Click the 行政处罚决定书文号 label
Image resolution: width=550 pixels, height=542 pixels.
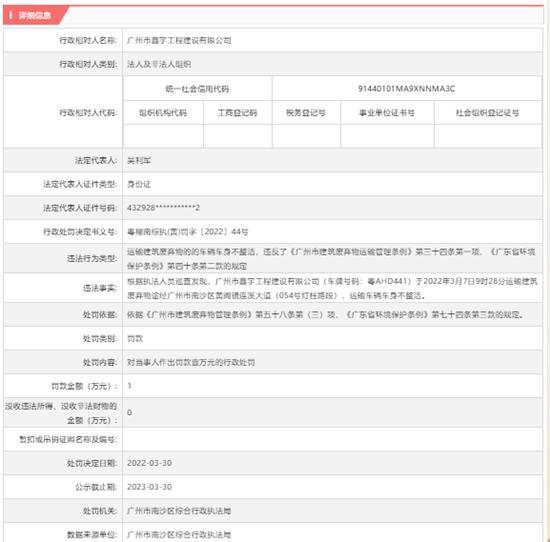[x=80, y=232]
